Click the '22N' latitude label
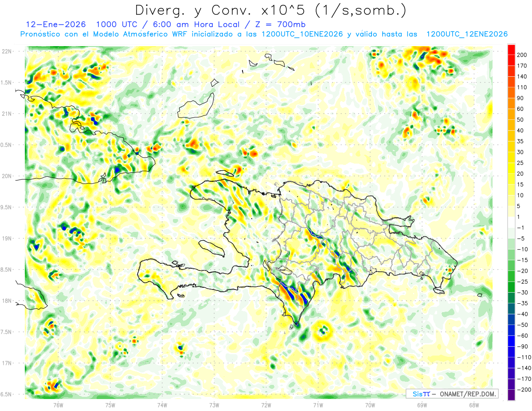The width and height of the screenshot is (532, 411). click(x=7, y=51)
